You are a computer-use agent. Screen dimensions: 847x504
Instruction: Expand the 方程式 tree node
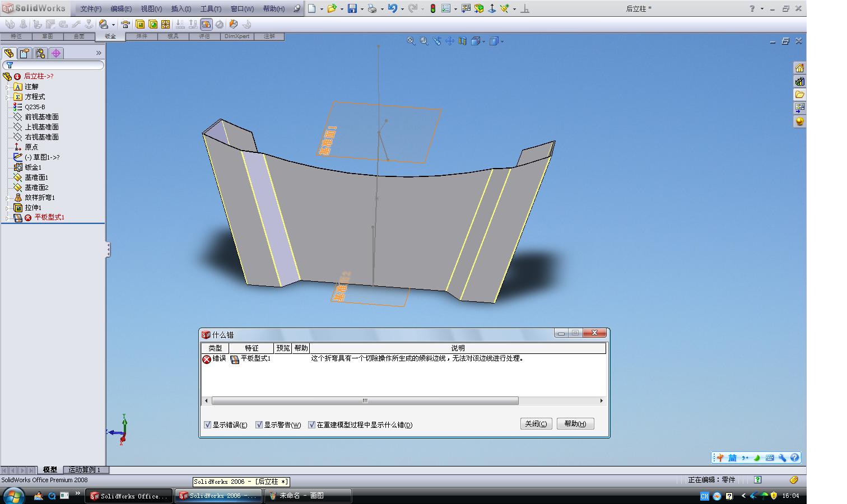coord(7,97)
